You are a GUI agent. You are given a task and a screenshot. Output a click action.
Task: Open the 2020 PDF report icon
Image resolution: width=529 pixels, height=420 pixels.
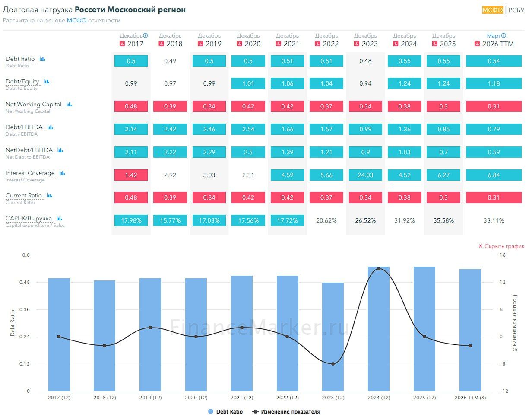point(239,44)
